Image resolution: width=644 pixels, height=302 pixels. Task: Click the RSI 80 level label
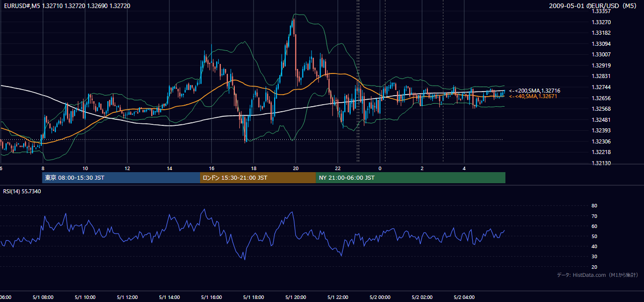(x=594, y=206)
